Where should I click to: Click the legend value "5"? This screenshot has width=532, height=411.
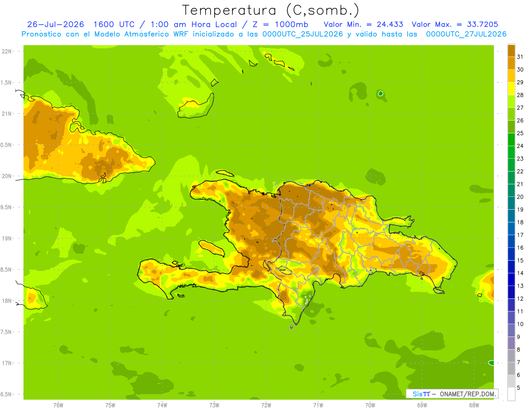point(518,388)
